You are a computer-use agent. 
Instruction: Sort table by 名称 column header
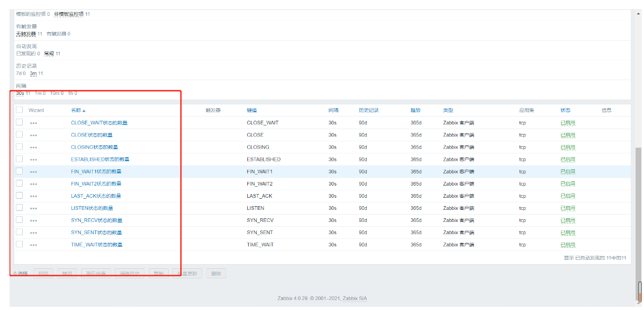[78, 110]
